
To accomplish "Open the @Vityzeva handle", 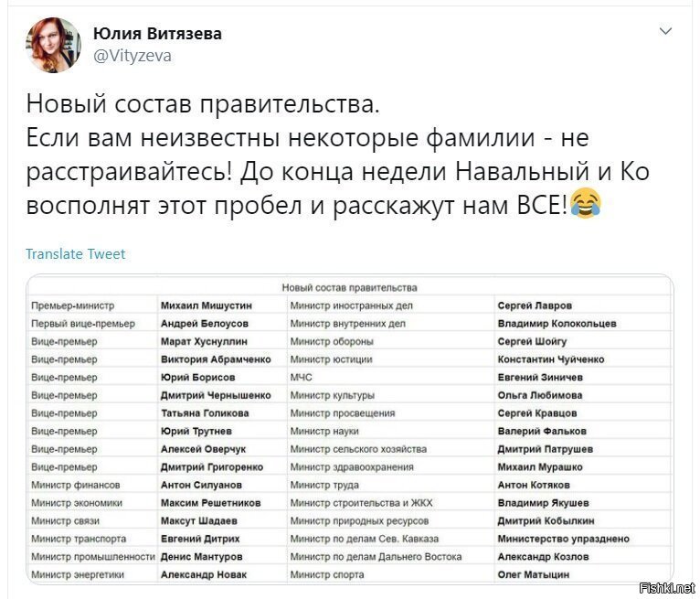I will click(133, 56).
